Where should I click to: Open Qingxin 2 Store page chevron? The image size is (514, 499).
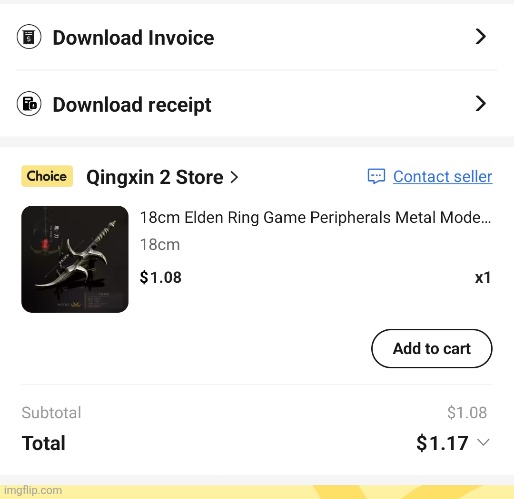234,177
